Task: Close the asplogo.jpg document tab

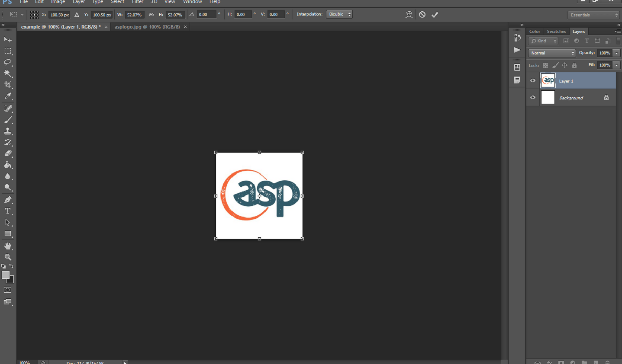Action: 185,27
